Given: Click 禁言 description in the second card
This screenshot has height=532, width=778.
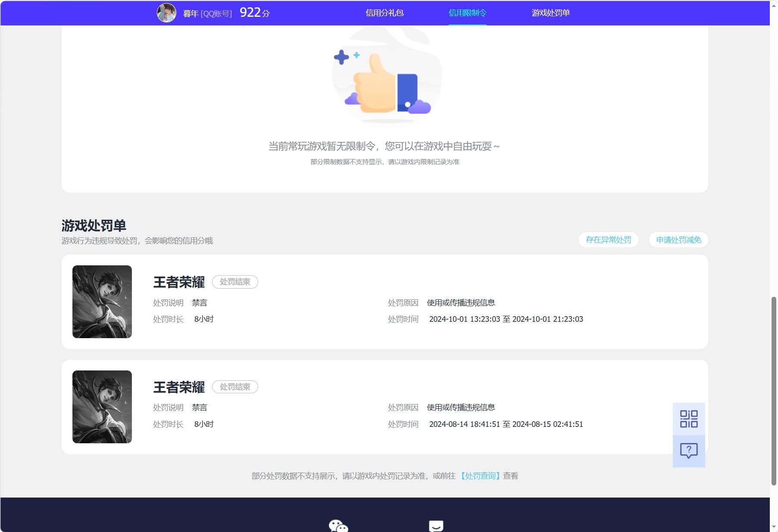Looking at the screenshot, I should pos(200,408).
